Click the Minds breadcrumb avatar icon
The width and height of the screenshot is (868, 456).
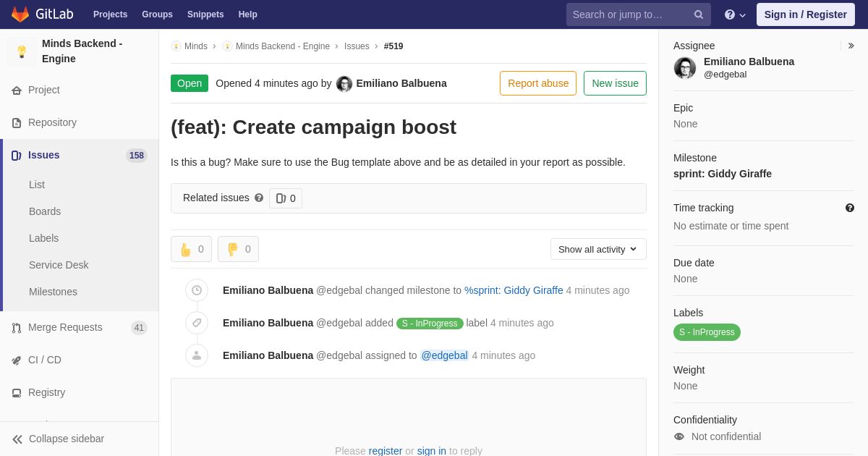[x=176, y=46]
